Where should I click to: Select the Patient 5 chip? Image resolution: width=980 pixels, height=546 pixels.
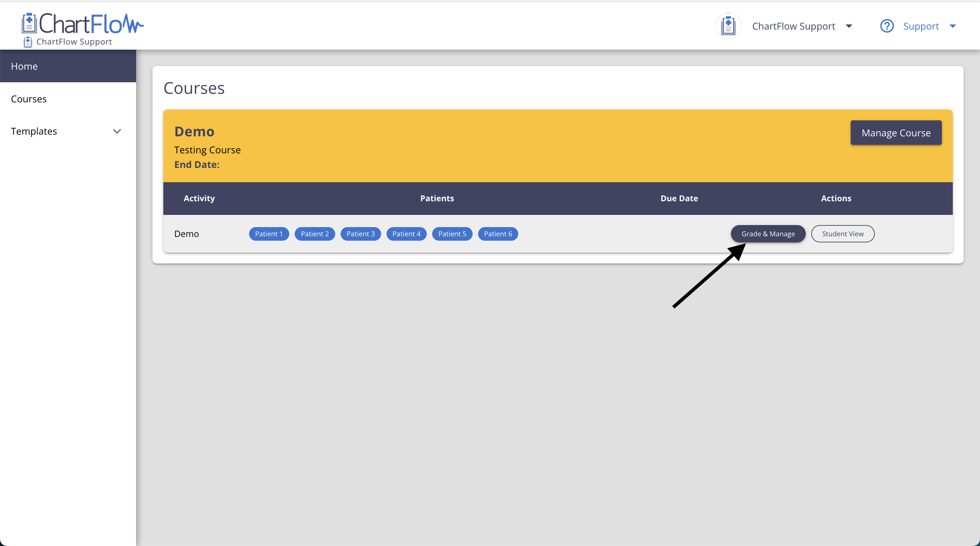(x=452, y=234)
